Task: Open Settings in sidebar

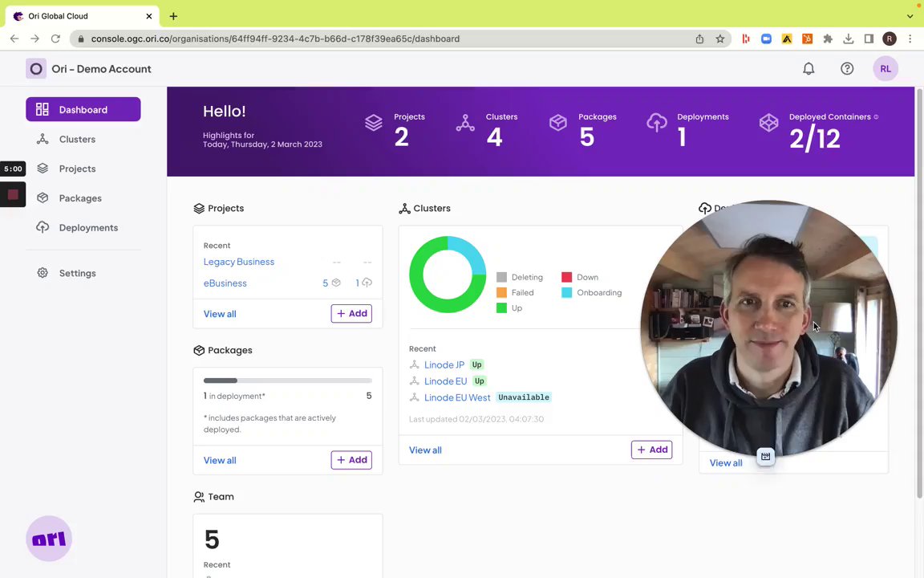Action: (77, 273)
